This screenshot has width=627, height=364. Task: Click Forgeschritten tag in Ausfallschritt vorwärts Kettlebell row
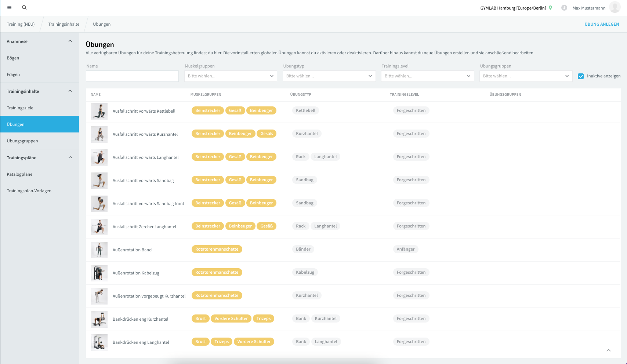[411, 110]
